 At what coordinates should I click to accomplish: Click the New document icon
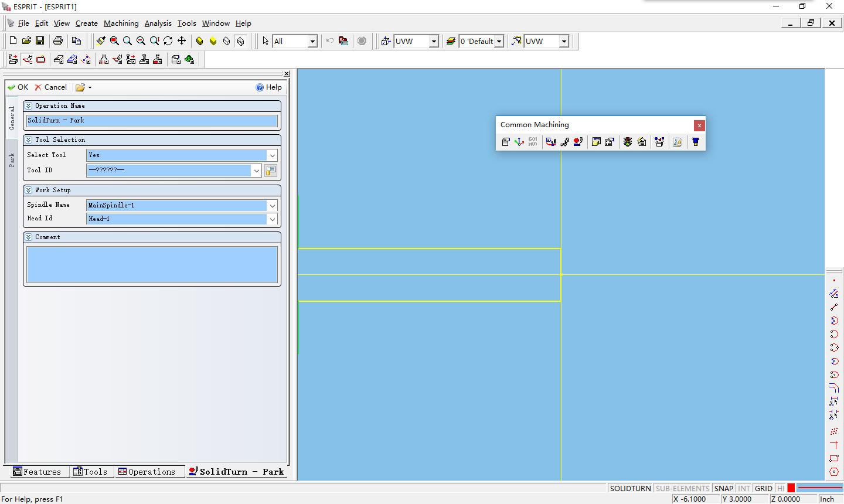click(13, 40)
